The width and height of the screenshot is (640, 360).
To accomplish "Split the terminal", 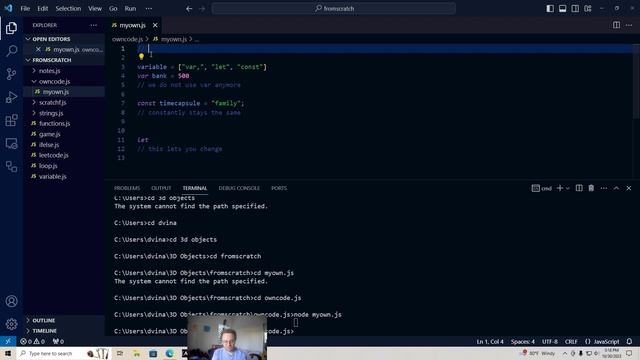I will (x=579, y=188).
